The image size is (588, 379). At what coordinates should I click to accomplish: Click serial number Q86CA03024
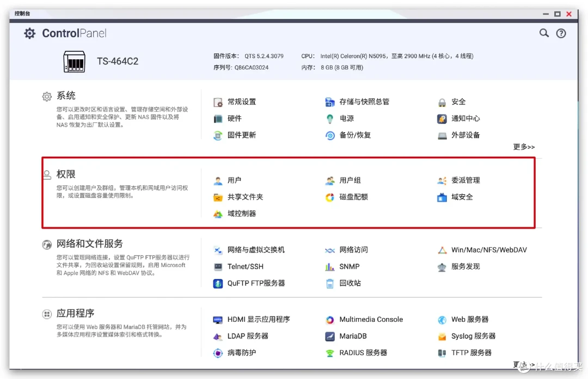click(251, 68)
